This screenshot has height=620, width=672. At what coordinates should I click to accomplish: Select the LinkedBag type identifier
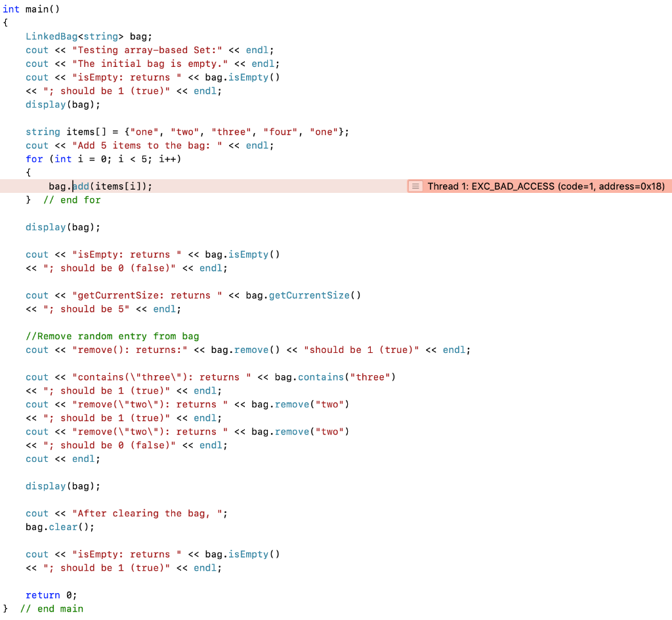[50, 36]
